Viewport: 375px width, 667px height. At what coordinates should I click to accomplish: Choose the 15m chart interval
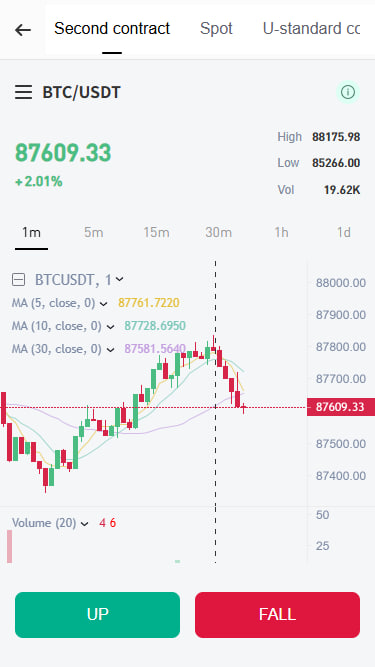156,233
